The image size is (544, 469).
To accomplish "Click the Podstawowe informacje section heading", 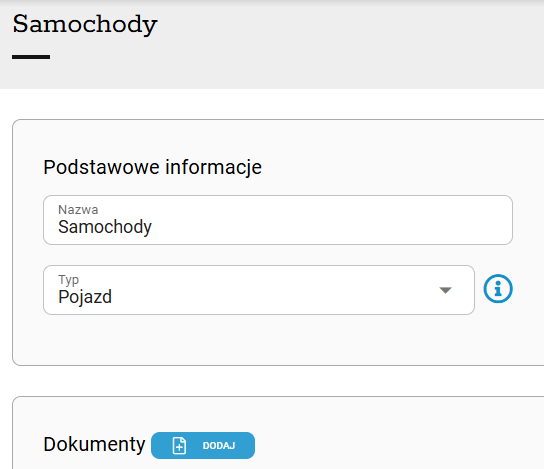I will click(x=152, y=168).
